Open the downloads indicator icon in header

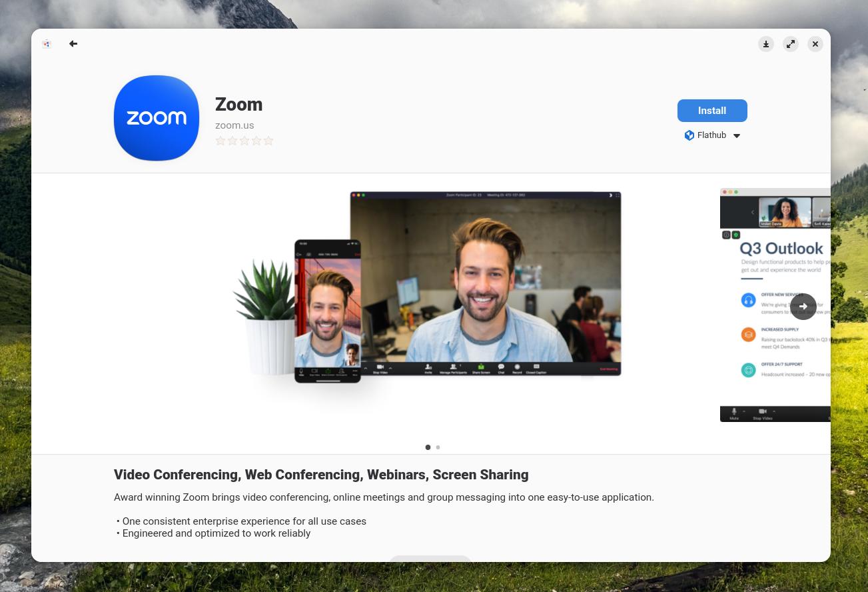click(x=766, y=44)
